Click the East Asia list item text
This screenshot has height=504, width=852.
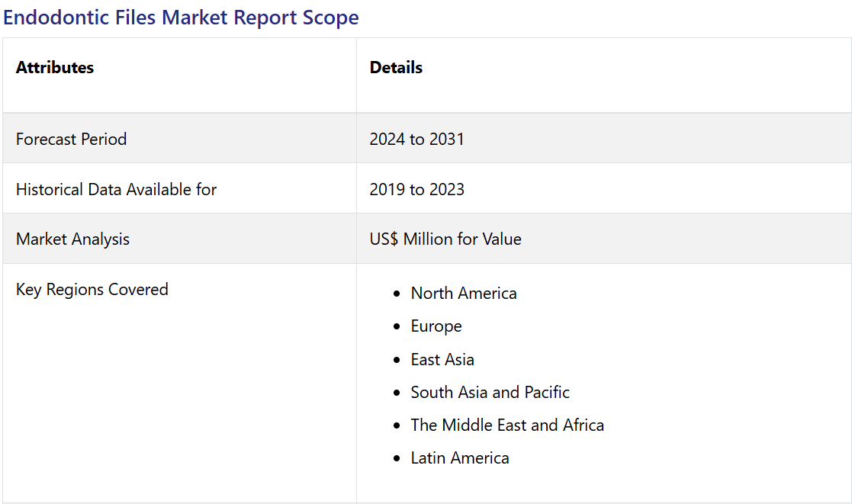coord(442,359)
